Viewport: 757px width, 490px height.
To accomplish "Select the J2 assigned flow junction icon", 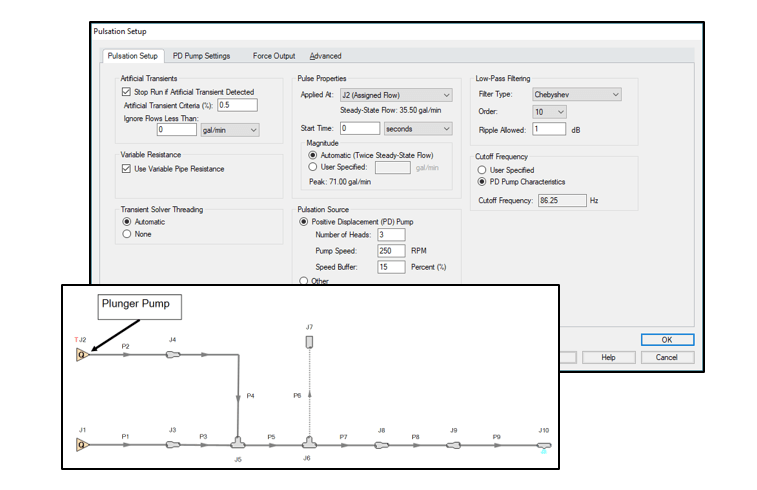I will (83, 355).
